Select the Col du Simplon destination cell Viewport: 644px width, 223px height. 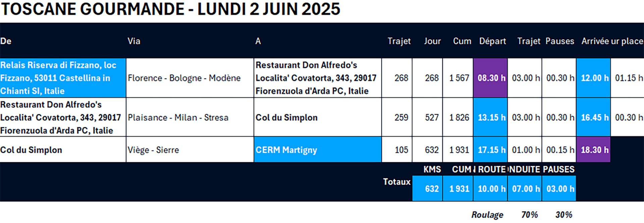[x=318, y=117]
